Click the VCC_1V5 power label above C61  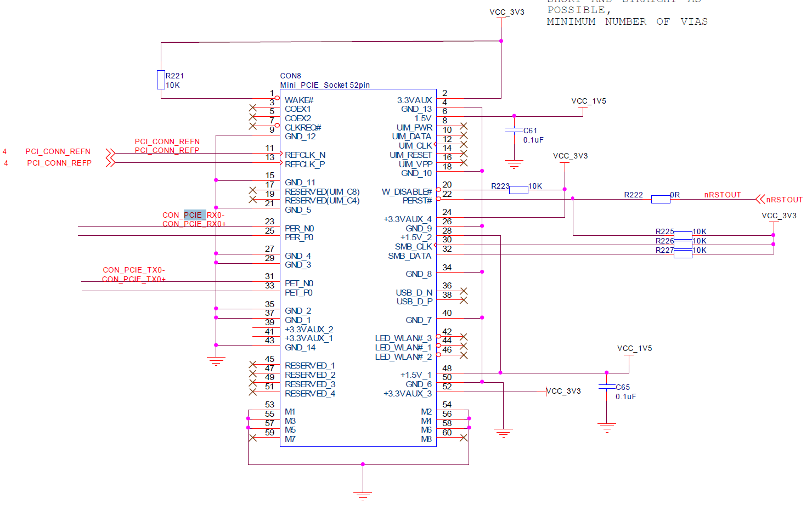588,101
